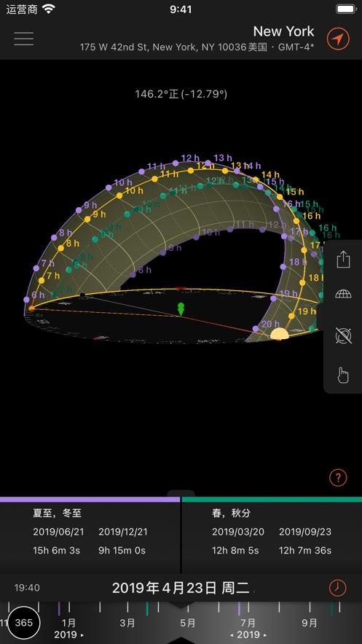Screen dimensions: 362x644
Task: Open the orange help question mark
Action: pyautogui.click(x=338, y=478)
